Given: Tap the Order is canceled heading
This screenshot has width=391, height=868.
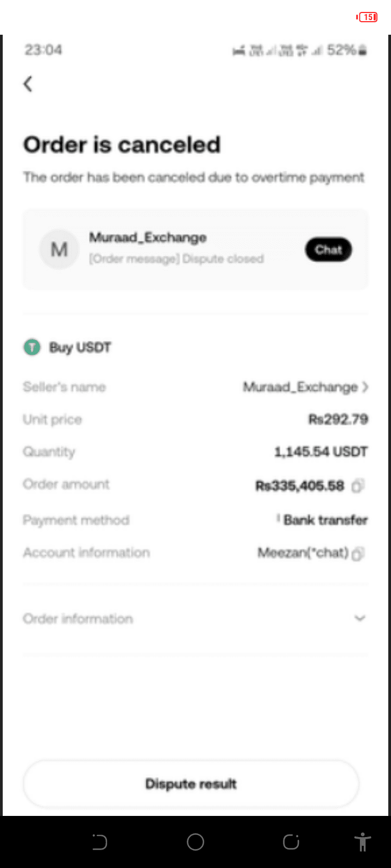Looking at the screenshot, I should [x=122, y=145].
